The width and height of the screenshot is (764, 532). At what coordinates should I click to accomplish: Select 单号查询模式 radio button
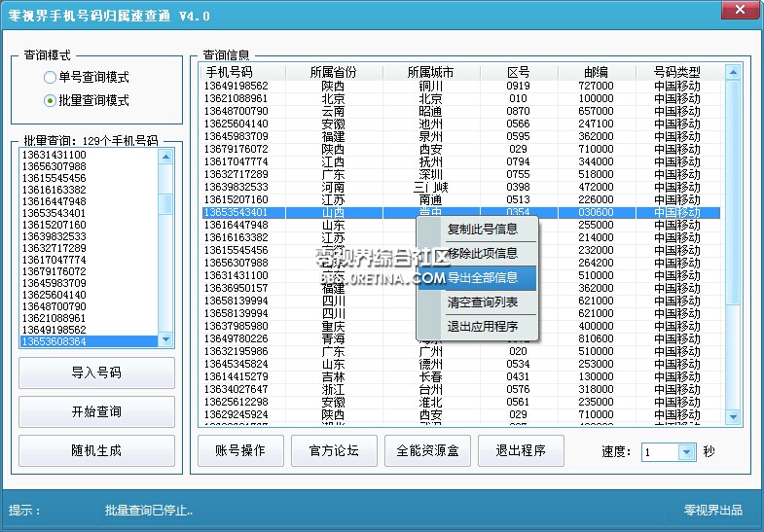pos(51,77)
